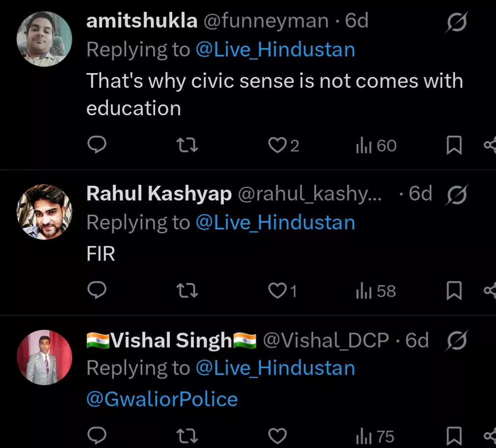Repost Rahul Kashyap's FIR tweet
The height and width of the screenshot is (448, 496).
[187, 291]
